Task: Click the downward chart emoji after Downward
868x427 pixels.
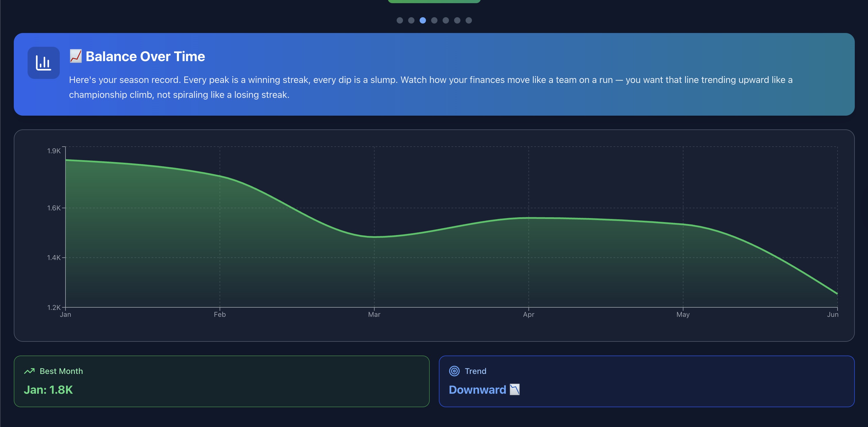Action: click(514, 390)
